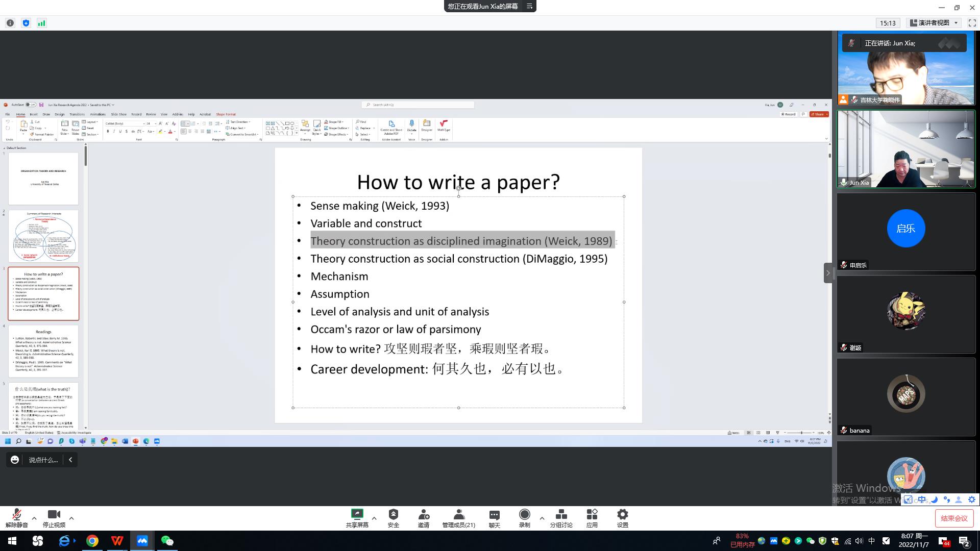Click the 'Say something' chat input
This screenshot has height=551, width=980.
[43, 460]
